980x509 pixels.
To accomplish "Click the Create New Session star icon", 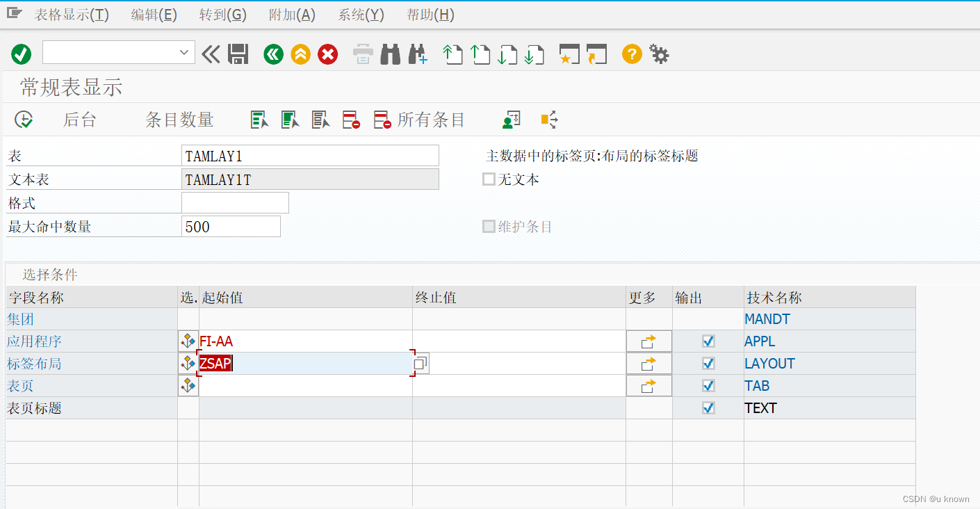I will pos(569,54).
